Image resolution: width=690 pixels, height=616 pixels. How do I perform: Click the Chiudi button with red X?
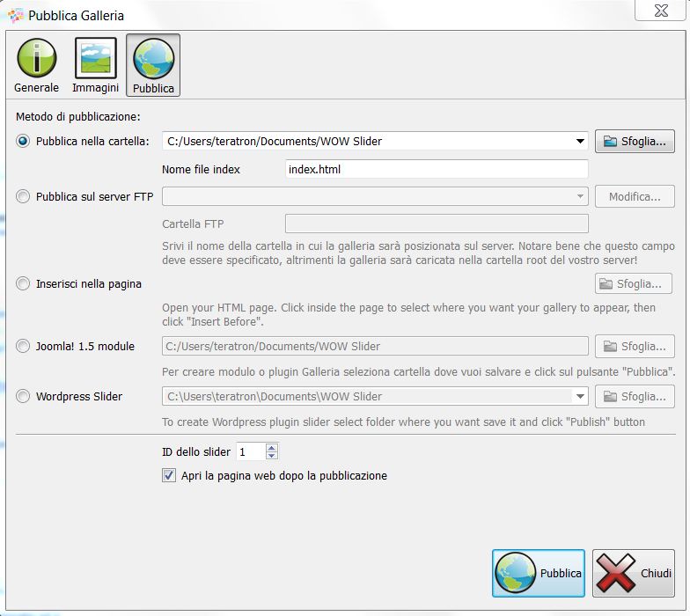634,573
